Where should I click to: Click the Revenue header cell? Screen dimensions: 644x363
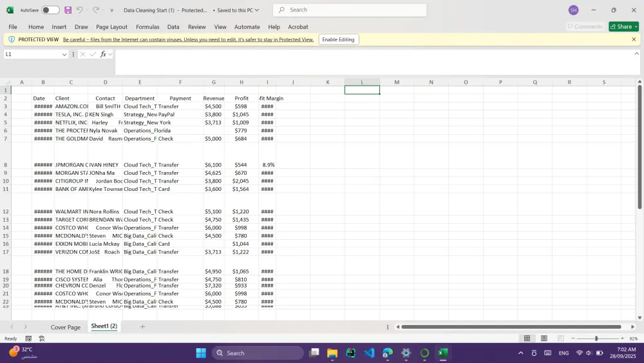point(214,98)
